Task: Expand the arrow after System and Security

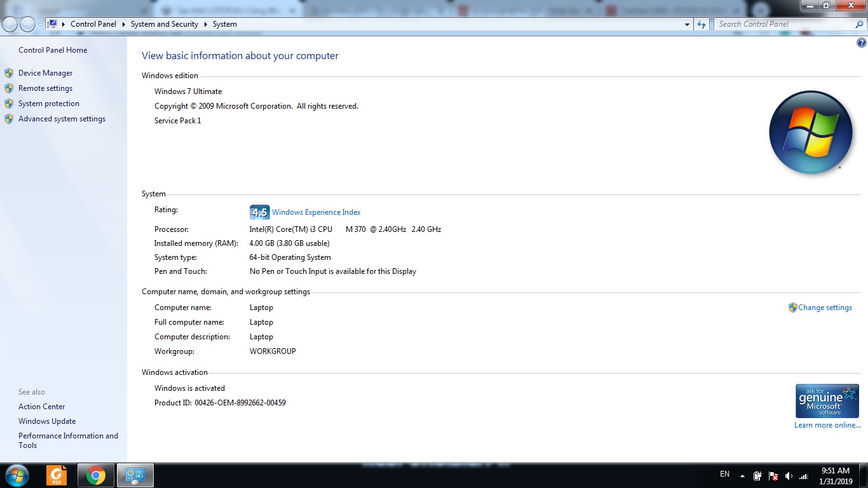Action: click(206, 24)
